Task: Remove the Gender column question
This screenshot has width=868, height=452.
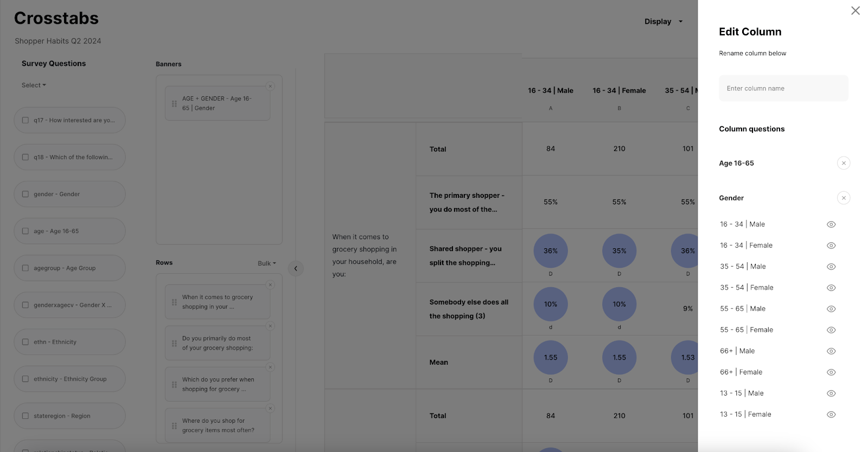Action: coord(843,198)
